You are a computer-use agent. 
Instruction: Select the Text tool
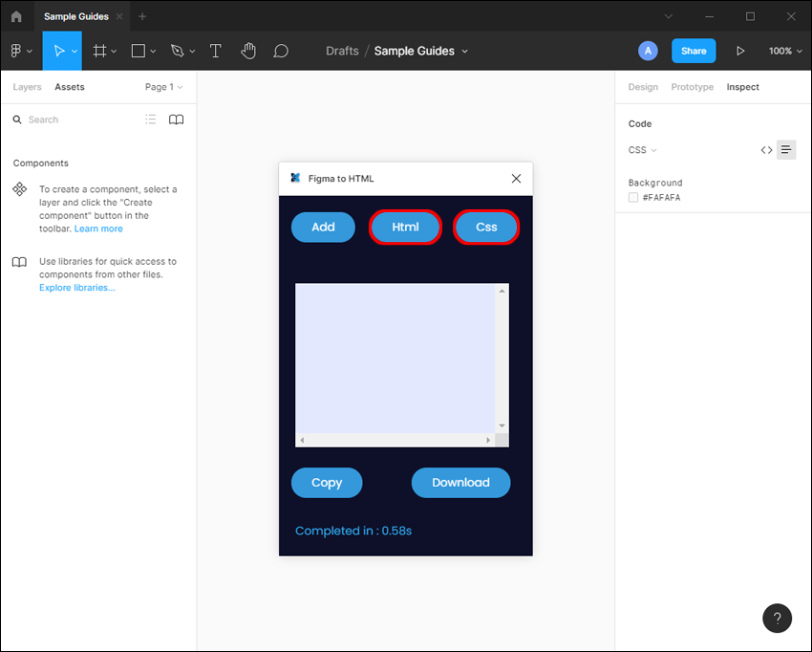(215, 51)
